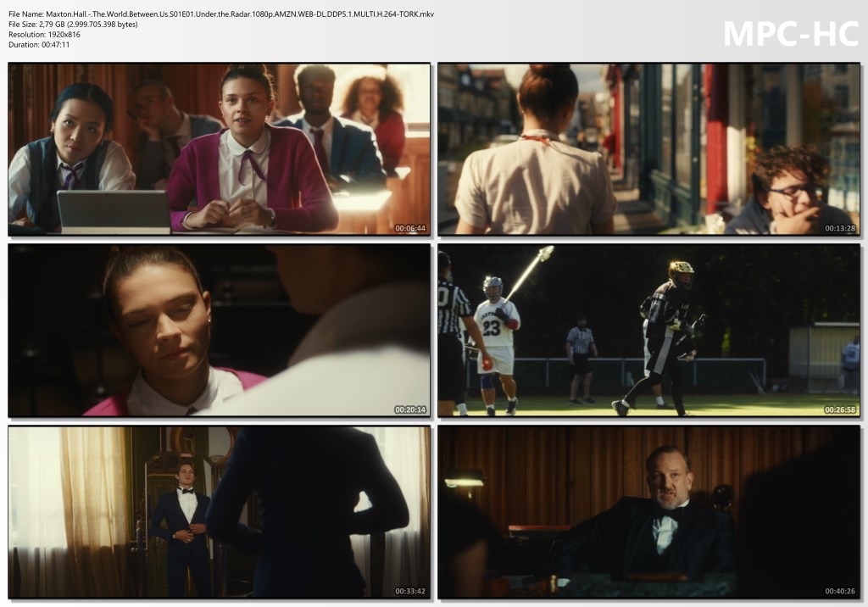Viewport: 868px width, 607px height.
Task: Open the close-up girl in pink cardigan thumbnail
Action: pos(219,331)
